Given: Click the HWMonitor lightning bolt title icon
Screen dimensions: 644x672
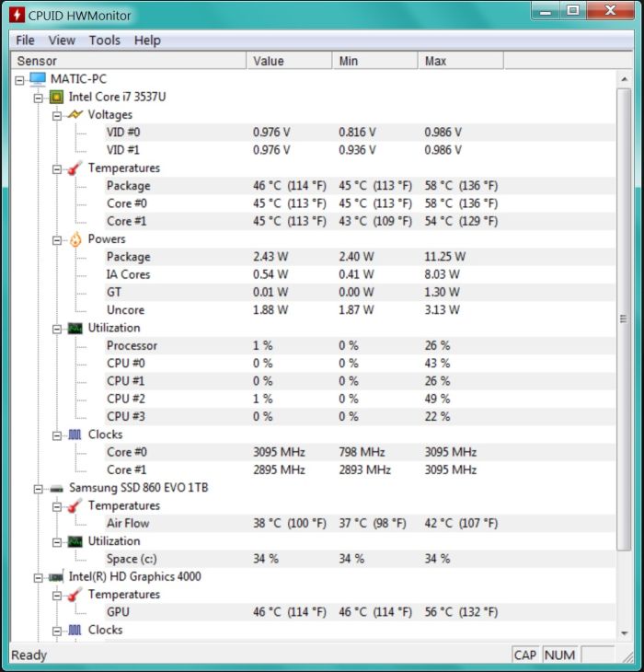Looking at the screenshot, I should 17,15.
